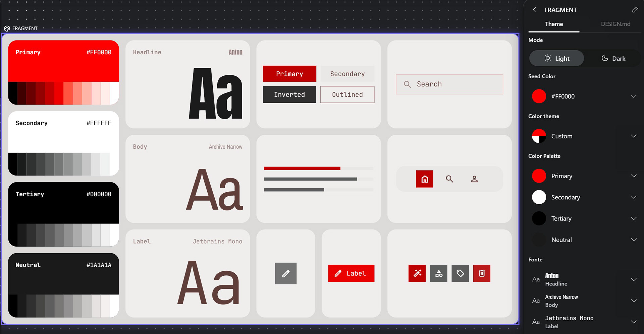Click the person profile icon in navigation preview
Viewport: 644px width, 334px height.
click(x=474, y=179)
